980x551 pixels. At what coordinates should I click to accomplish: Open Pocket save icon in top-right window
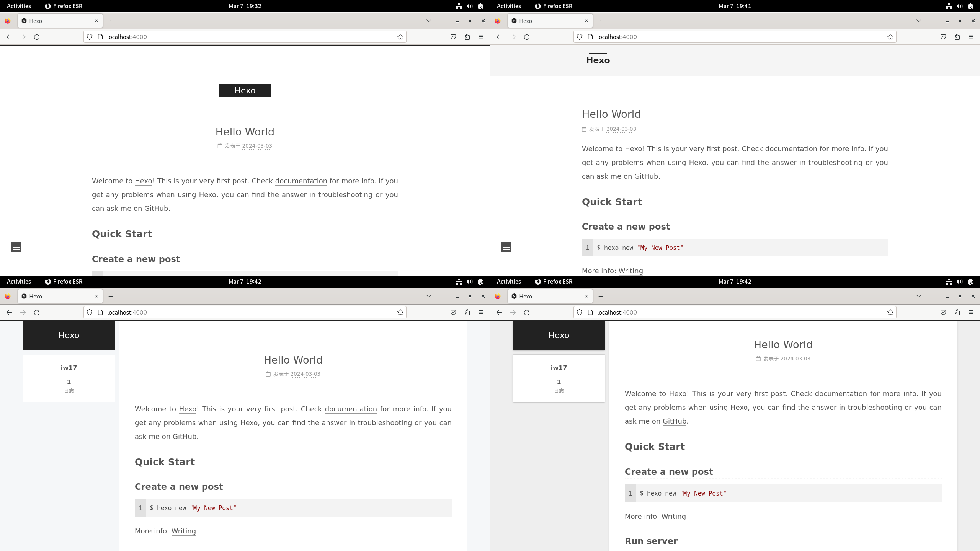[943, 37]
